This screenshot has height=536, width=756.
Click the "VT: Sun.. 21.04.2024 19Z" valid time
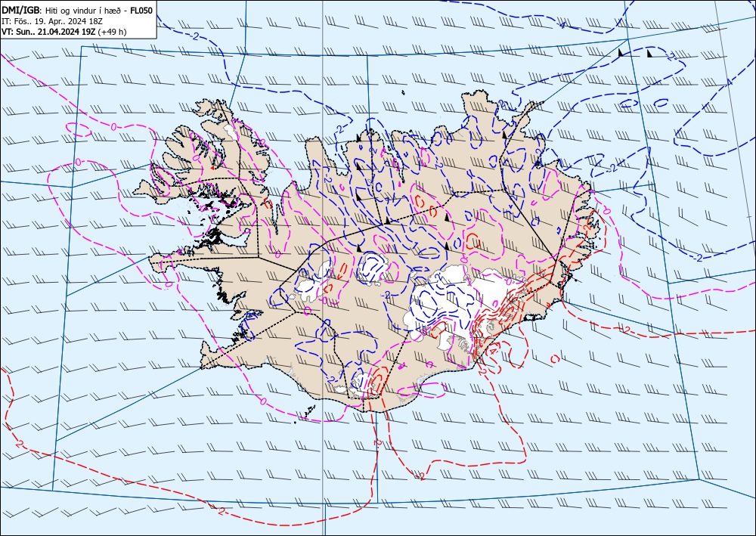48,32
